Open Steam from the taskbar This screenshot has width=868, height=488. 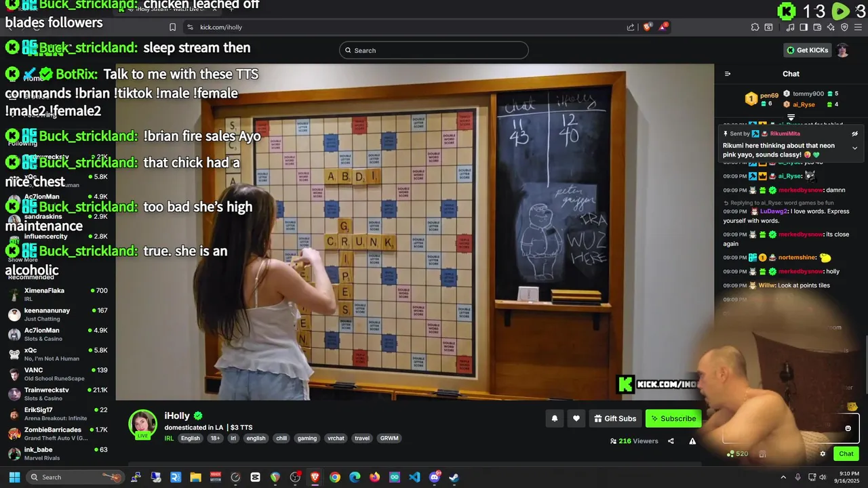[x=454, y=477]
